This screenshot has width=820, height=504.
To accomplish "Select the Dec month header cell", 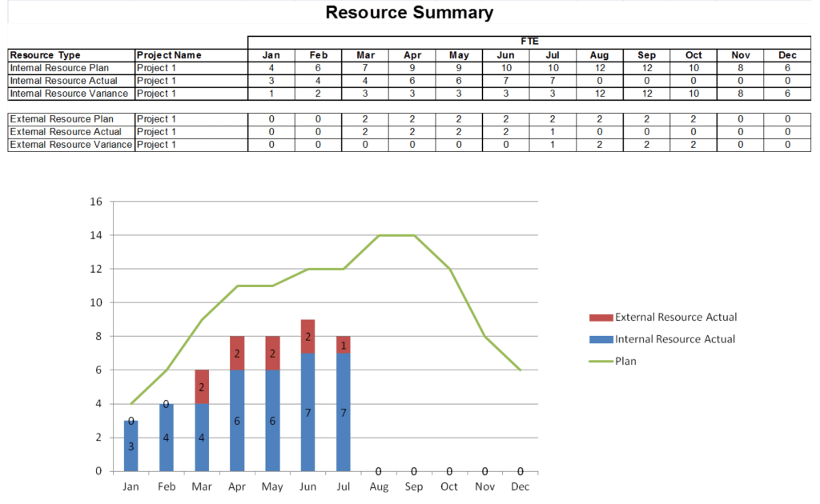I will [787, 55].
